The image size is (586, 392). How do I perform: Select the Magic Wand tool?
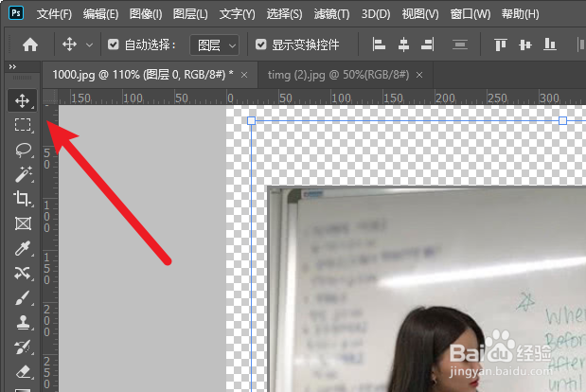click(23, 174)
